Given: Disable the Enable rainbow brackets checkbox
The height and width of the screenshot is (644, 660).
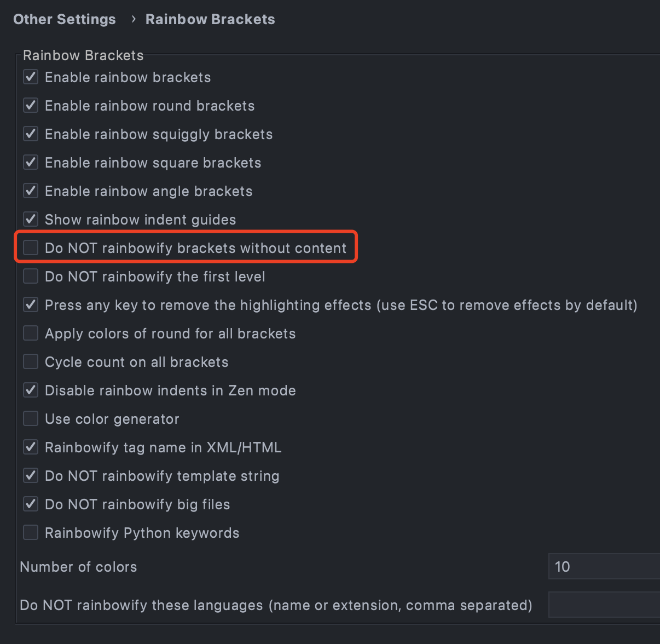Looking at the screenshot, I should [x=31, y=77].
